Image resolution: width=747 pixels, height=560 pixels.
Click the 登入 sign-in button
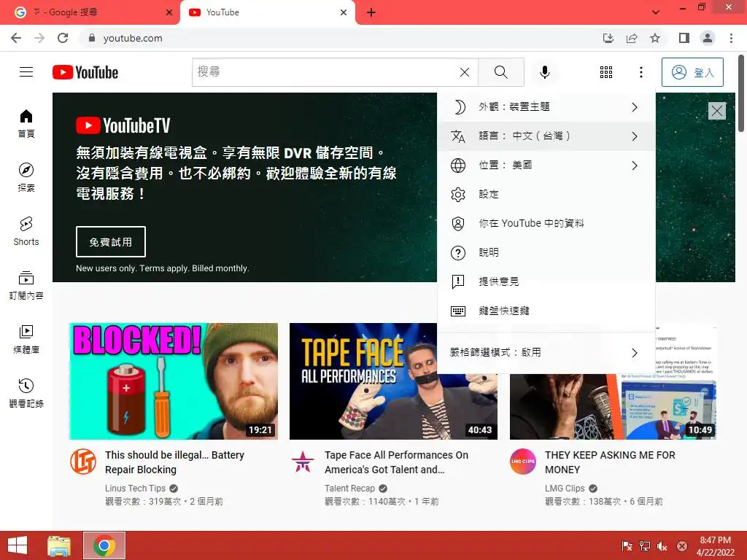[692, 72]
